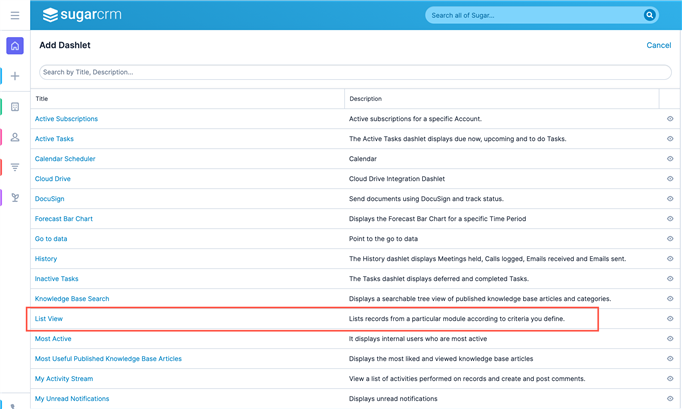The width and height of the screenshot is (682, 409).
Task: Click 'Point to the go to data' description
Action: 383,239
